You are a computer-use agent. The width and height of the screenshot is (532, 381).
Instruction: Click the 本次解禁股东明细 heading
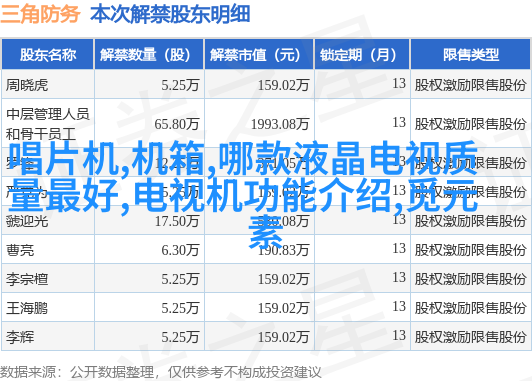point(170,14)
